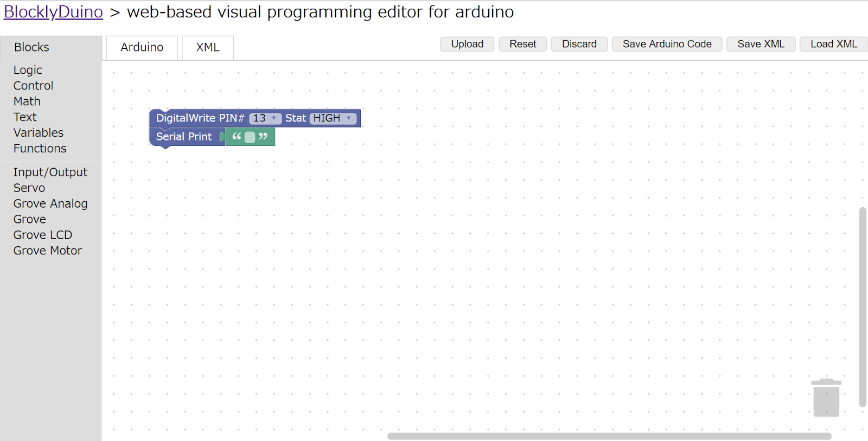Click the Save XML button
This screenshot has width=868, height=441.
point(761,44)
